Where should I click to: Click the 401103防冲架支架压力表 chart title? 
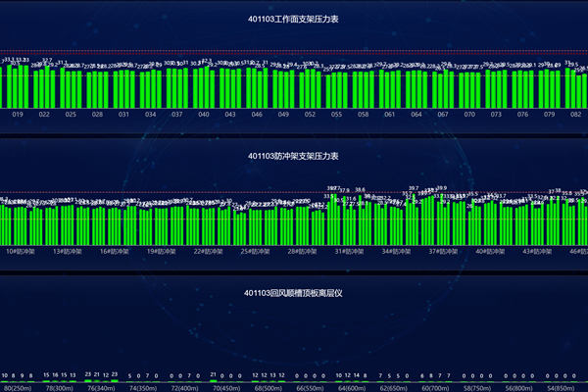point(294,156)
